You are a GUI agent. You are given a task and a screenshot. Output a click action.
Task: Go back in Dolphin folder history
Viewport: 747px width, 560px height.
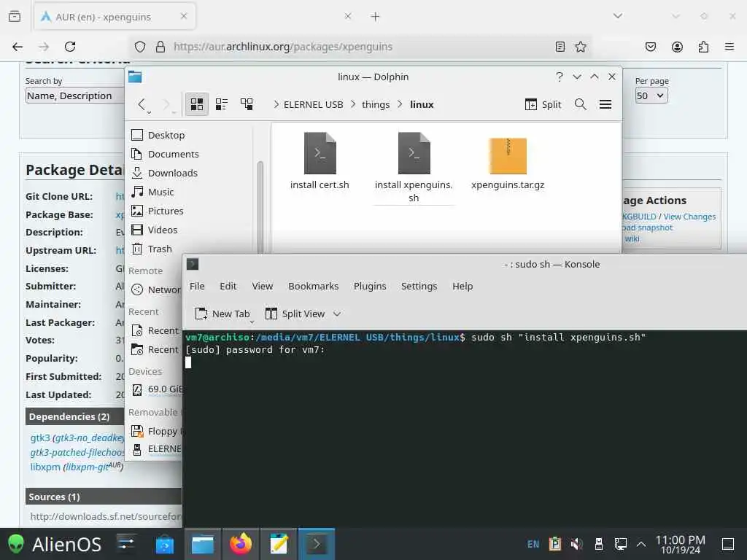coord(142,104)
